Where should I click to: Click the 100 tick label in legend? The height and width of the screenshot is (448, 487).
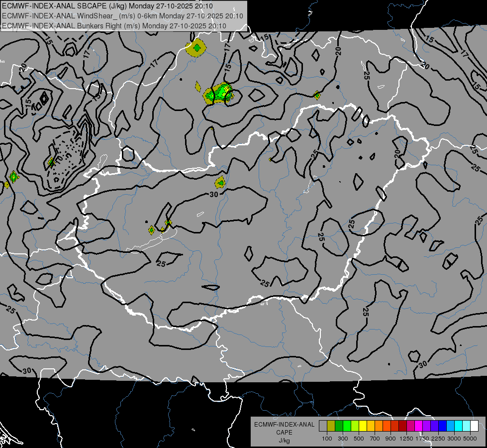pyautogui.click(x=327, y=439)
